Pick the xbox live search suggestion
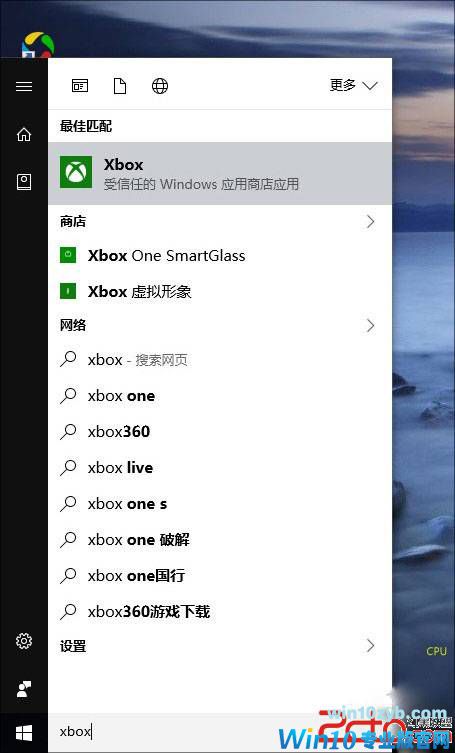This screenshot has height=753, width=455. (220, 468)
